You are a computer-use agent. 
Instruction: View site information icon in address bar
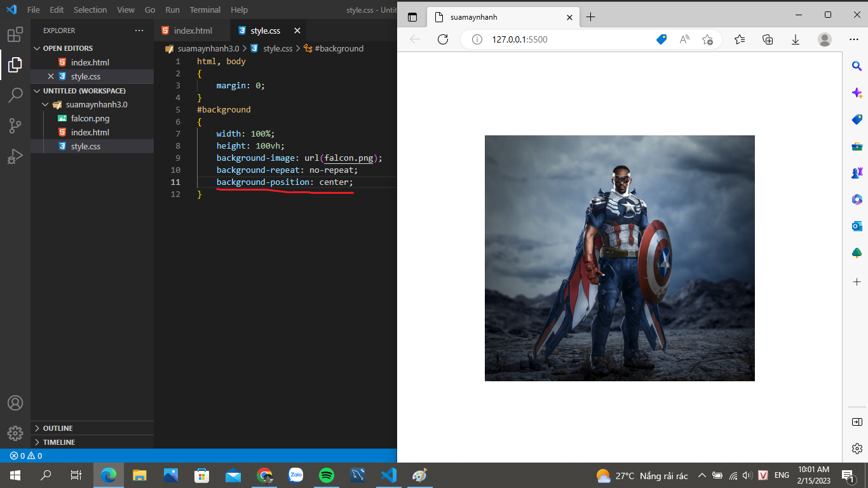coord(477,39)
